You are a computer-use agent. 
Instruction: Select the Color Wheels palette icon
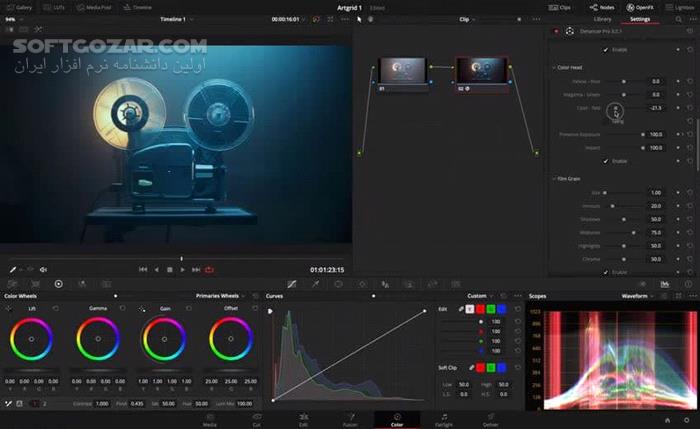[58, 284]
